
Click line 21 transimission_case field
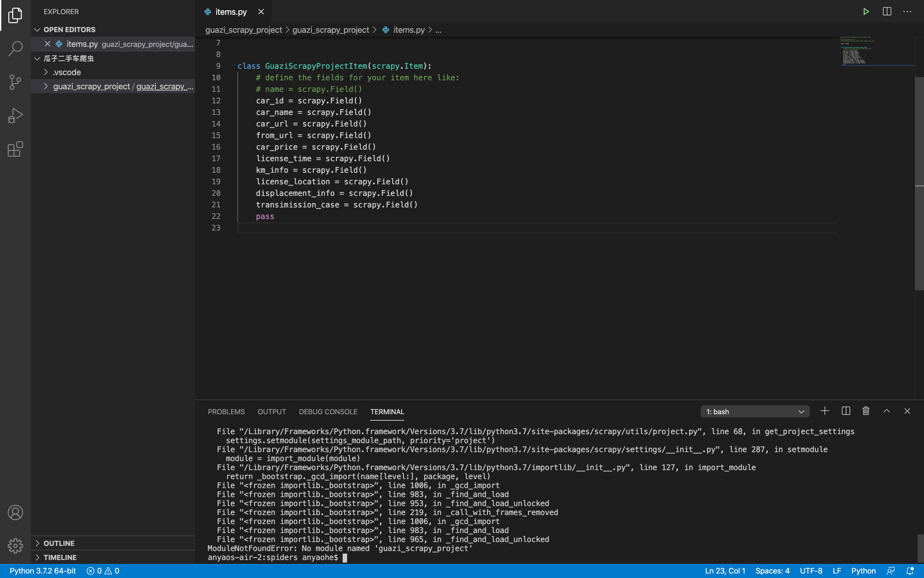[x=337, y=205]
